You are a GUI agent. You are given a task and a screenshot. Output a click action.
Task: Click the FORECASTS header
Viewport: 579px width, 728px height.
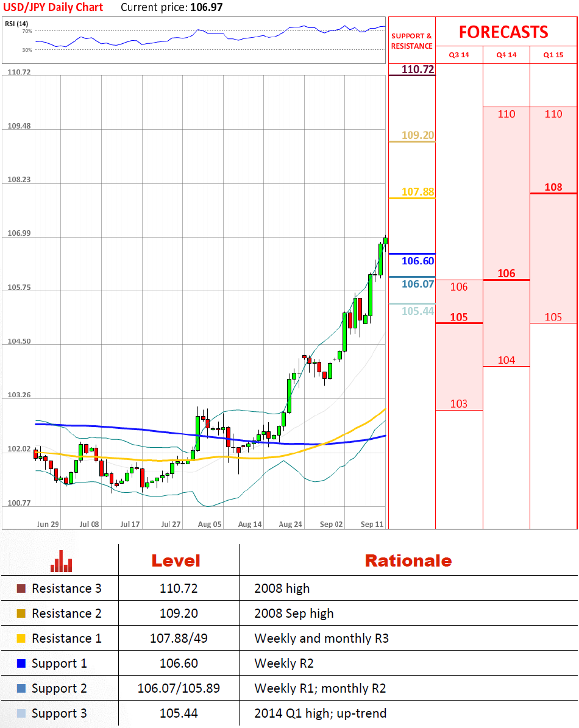[x=503, y=32]
